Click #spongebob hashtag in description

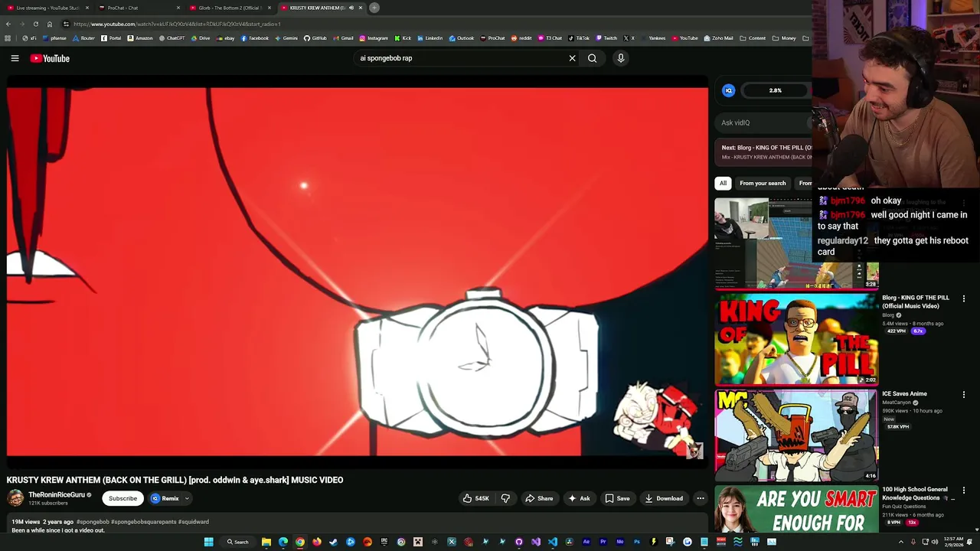[x=93, y=522]
